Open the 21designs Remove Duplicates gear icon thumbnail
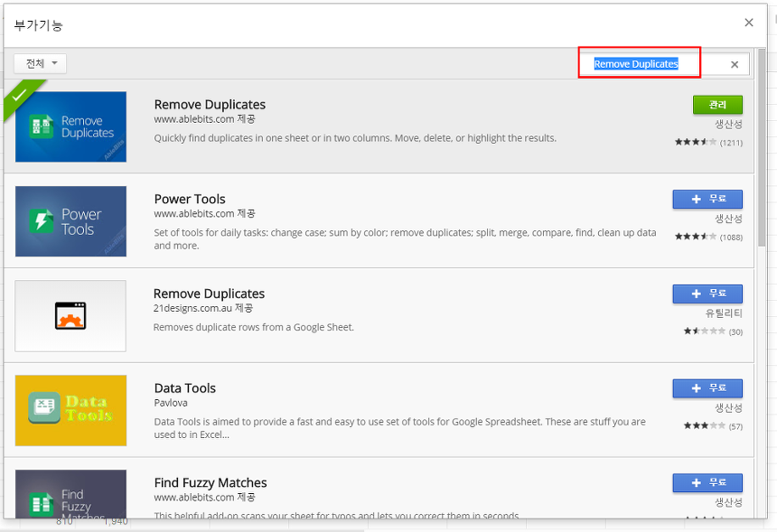Viewport: 777px width, 532px height. [70, 316]
